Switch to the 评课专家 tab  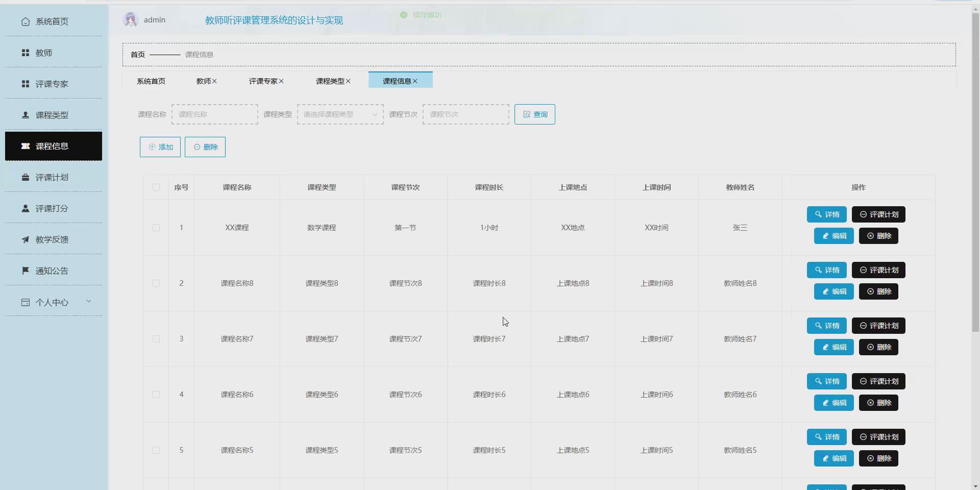(x=263, y=81)
